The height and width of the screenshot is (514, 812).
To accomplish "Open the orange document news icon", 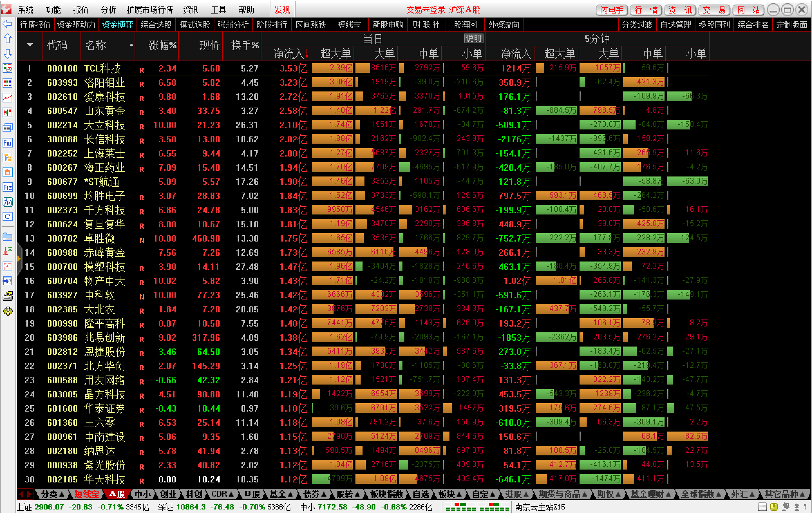I will (7, 172).
